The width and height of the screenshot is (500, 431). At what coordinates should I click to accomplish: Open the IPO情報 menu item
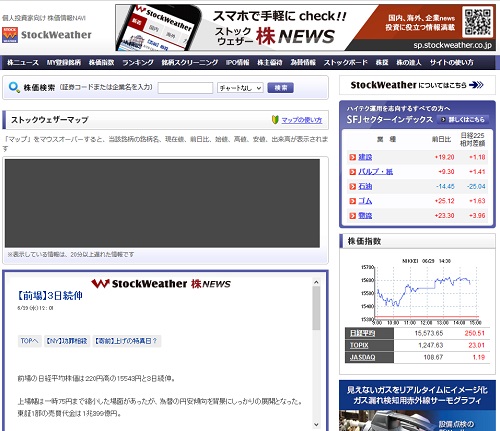237,62
